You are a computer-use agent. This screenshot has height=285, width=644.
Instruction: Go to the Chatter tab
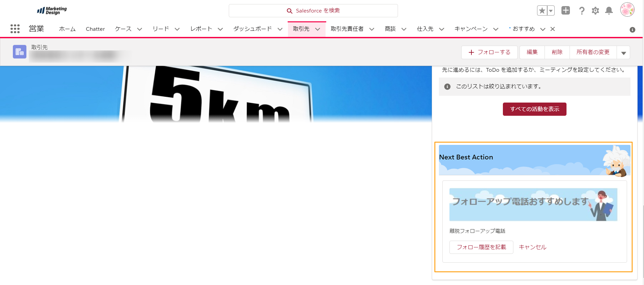pos(95,29)
